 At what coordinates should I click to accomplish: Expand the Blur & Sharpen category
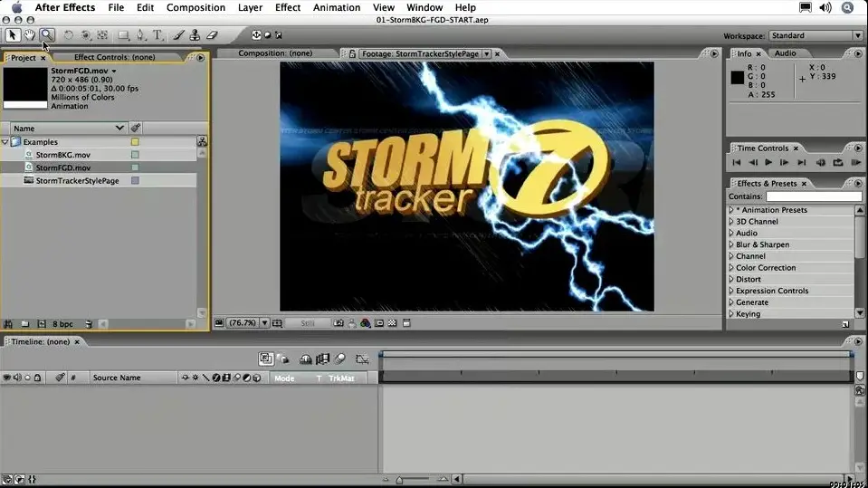[731, 244]
